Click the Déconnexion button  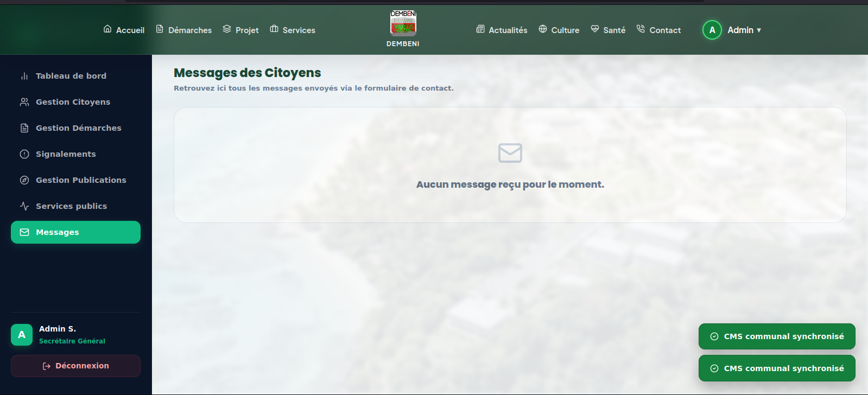[75, 366]
